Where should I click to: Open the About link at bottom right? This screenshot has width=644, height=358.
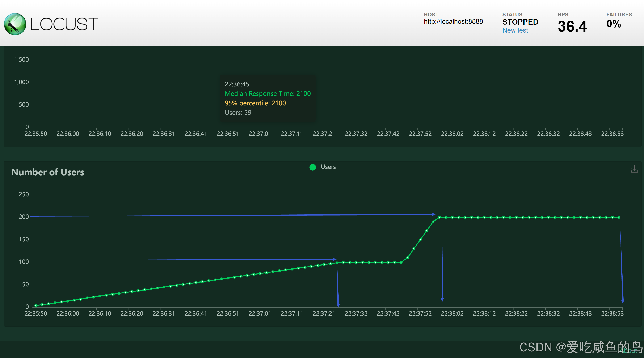(628, 350)
